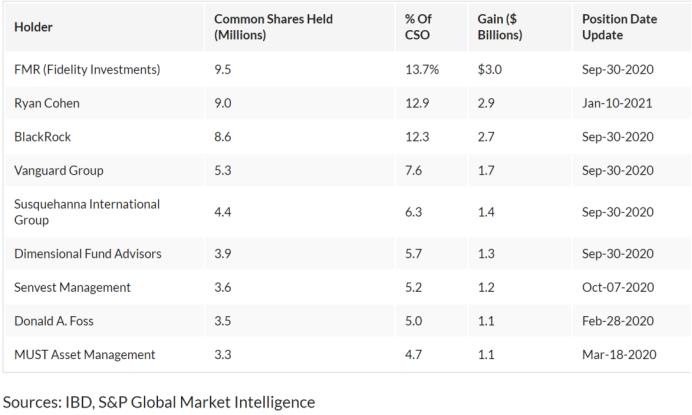The width and height of the screenshot is (692, 415).
Task: Click the MUST Asset Management holder name
Action: click(x=85, y=354)
